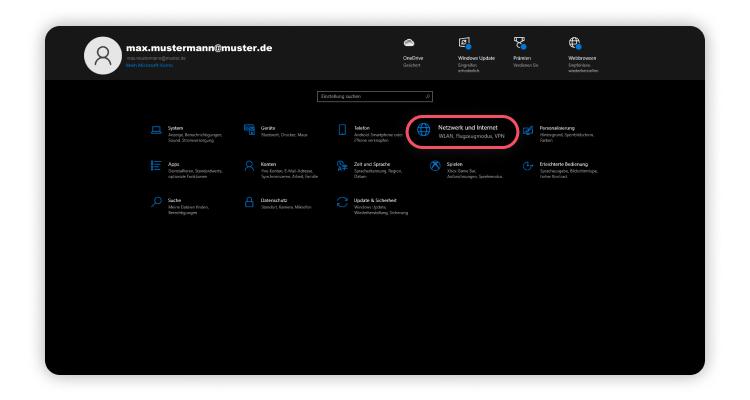The image size is (750, 400).
Task: Open the Netzwerk und Internet globe icon
Action: point(423,129)
